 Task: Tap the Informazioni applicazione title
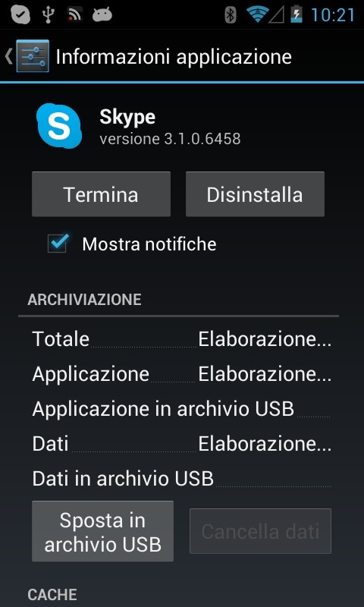click(x=174, y=57)
